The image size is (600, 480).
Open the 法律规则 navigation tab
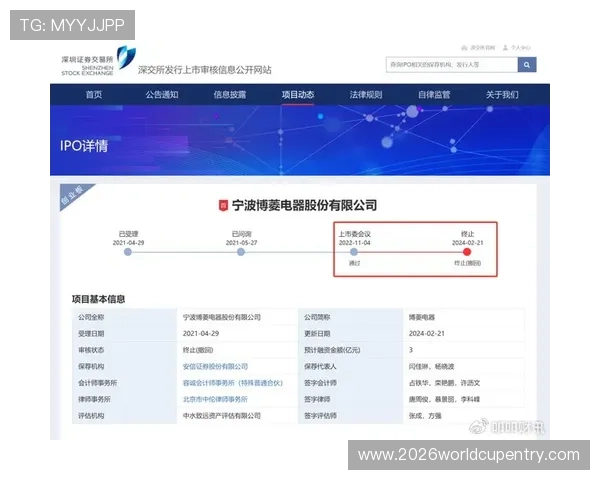[366, 95]
